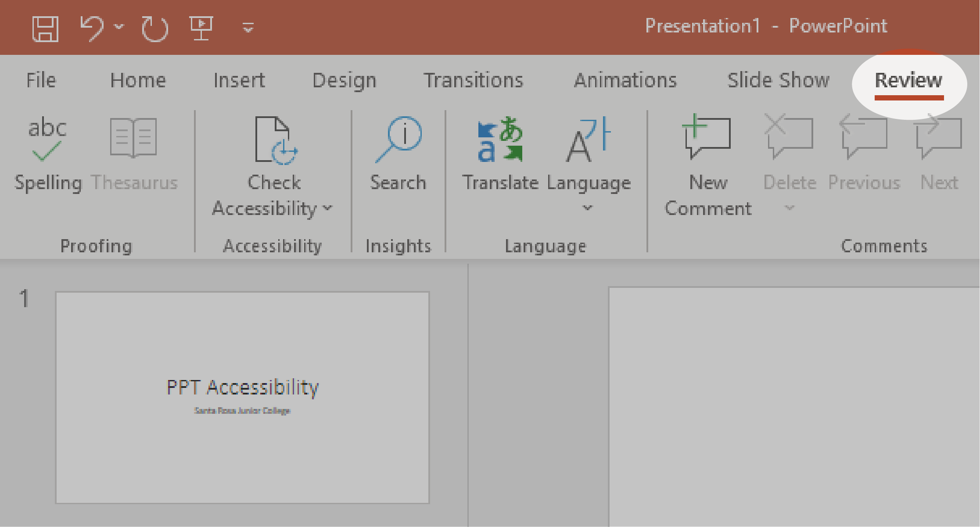Open the File menu
This screenshot has width=980, height=527.
[x=41, y=81]
